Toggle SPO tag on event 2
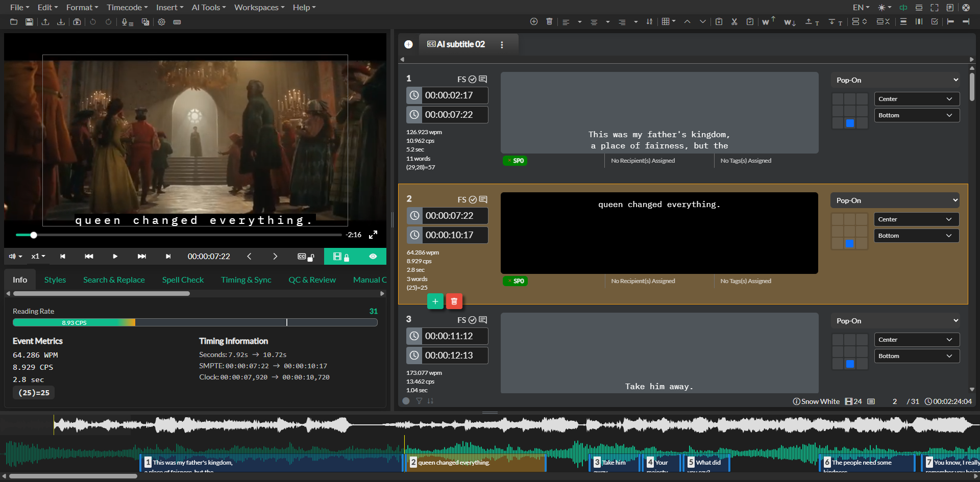The height and width of the screenshot is (482, 980). tap(515, 281)
